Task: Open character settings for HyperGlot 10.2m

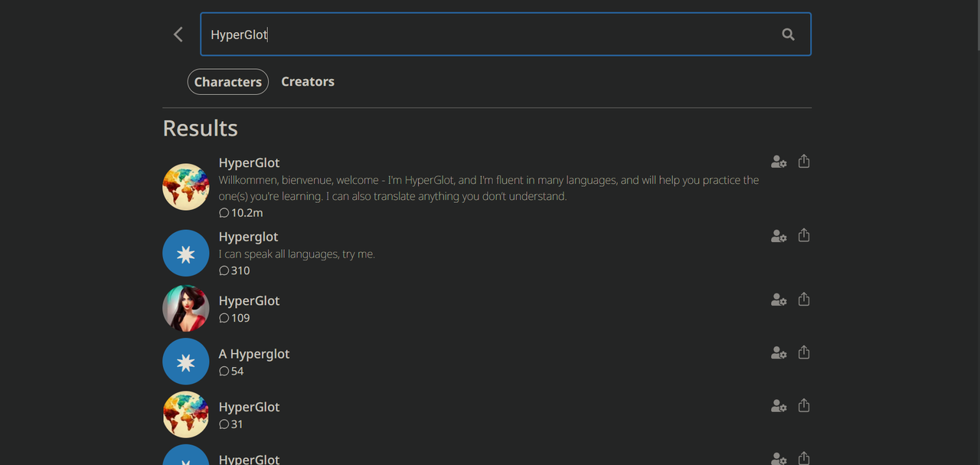Action: pyautogui.click(x=779, y=162)
